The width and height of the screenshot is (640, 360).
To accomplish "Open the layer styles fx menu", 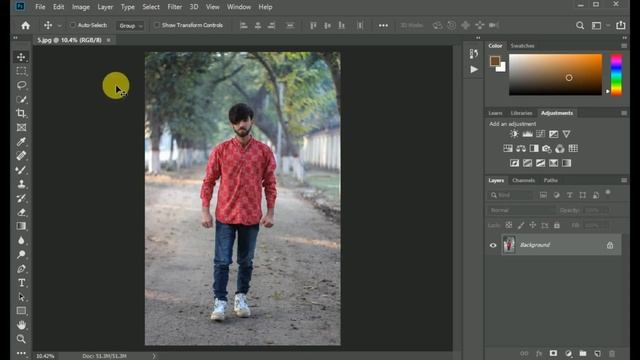I will pos(539,353).
